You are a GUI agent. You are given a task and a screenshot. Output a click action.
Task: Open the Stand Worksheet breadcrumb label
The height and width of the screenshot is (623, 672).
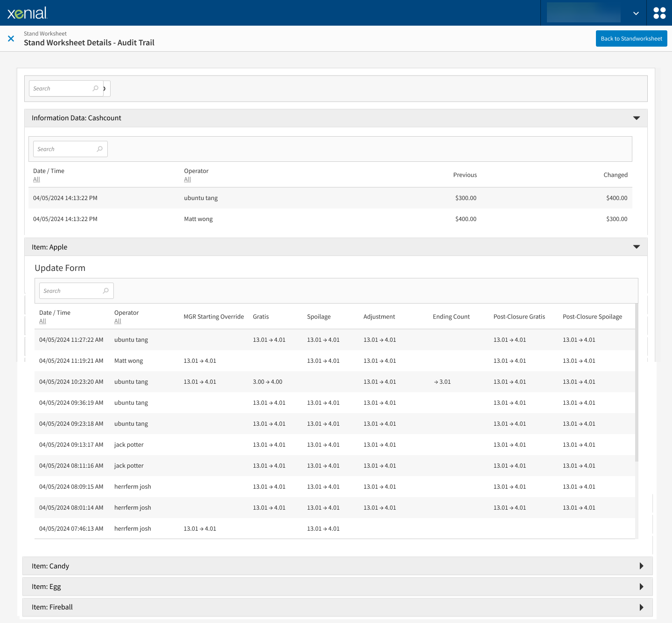click(x=45, y=33)
